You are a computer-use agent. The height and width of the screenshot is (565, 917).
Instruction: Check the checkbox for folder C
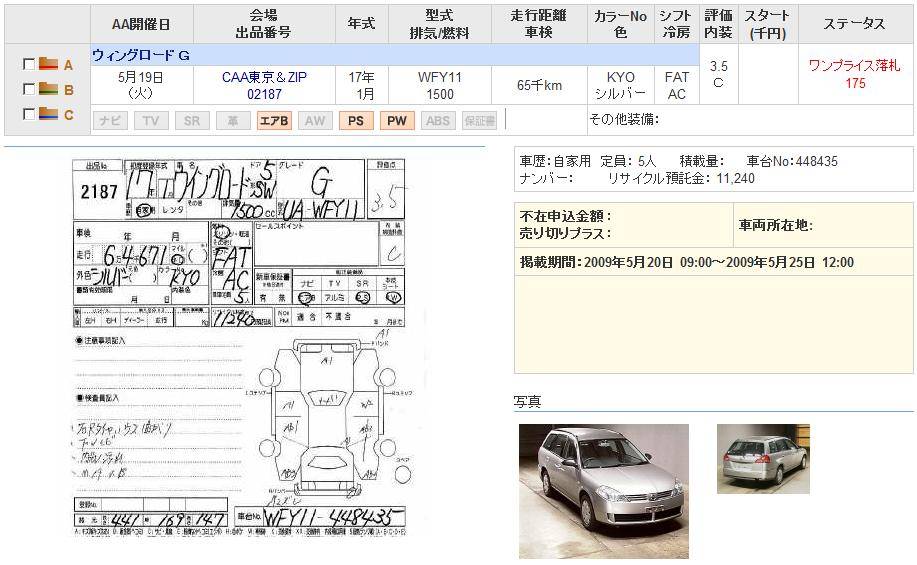(x=28, y=114)
